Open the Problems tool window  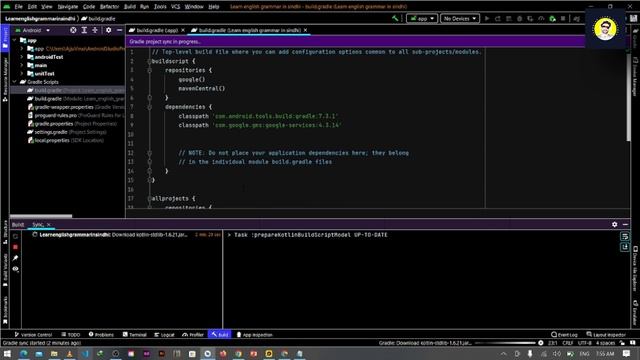pos(101,335)
